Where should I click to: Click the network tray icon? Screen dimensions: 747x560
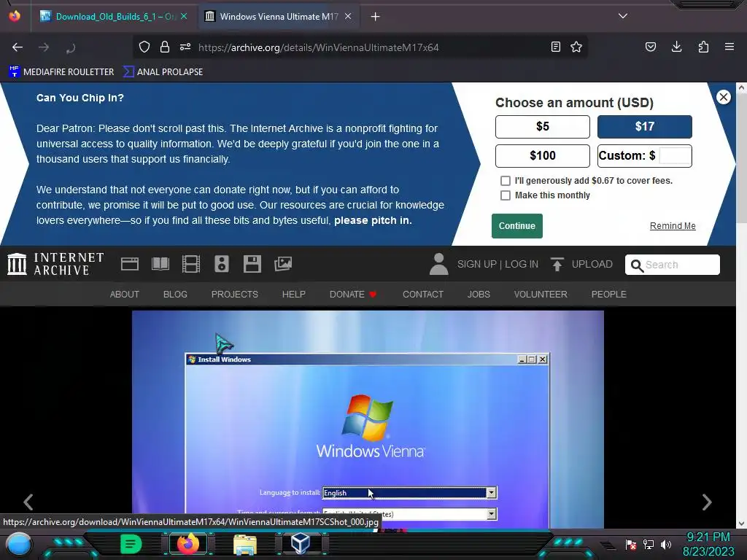coord(649,544)
